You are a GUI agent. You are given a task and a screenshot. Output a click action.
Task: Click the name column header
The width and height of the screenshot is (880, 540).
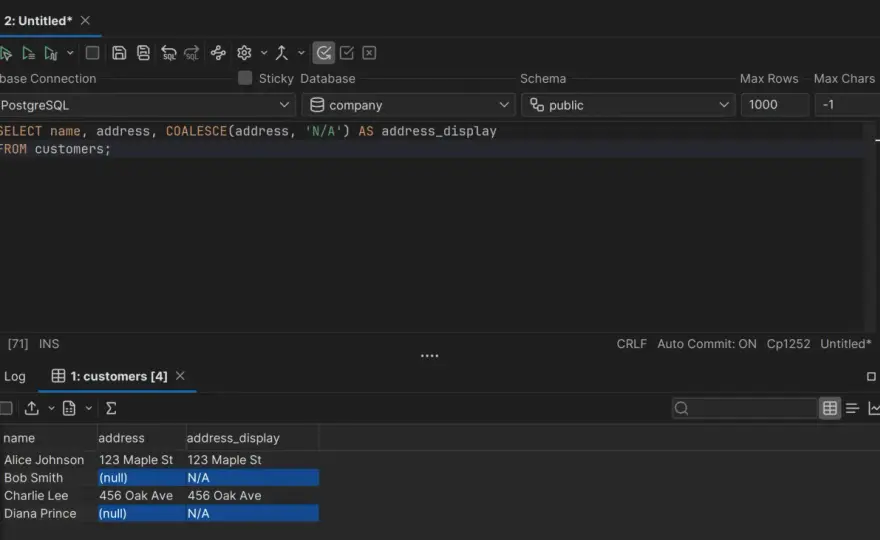(x=49, y=438)
